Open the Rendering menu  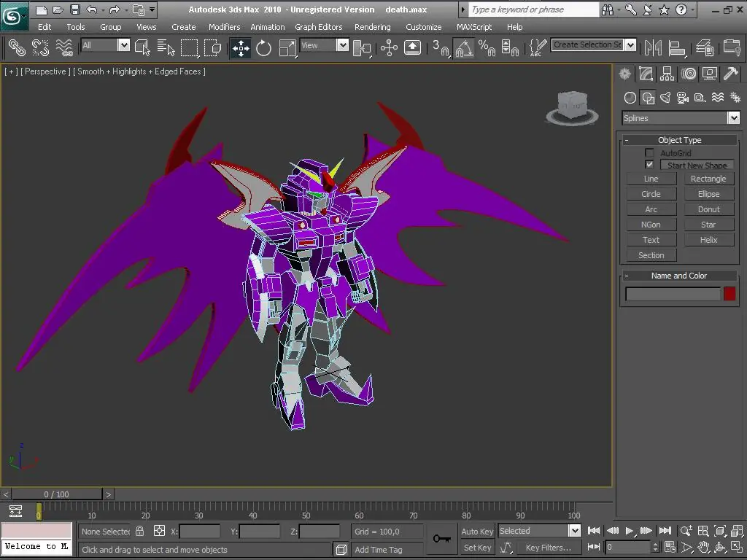click(372, 27)
